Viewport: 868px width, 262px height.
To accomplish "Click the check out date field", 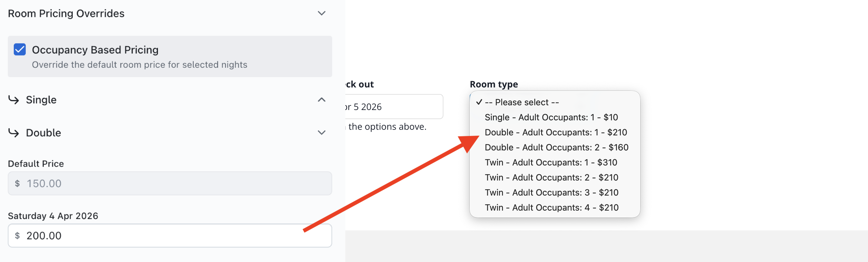I will [393, 107].
